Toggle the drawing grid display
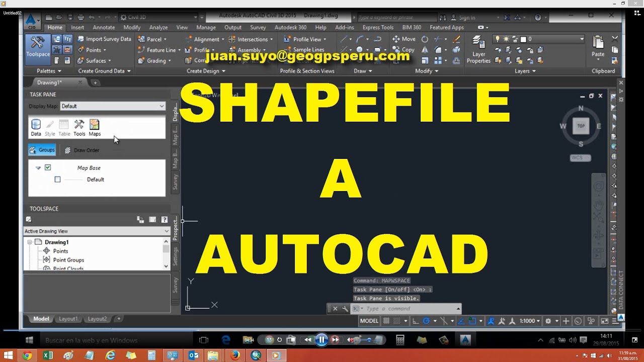Image resolution: width=644 pixels, height=362 pixels. [386, 321]
